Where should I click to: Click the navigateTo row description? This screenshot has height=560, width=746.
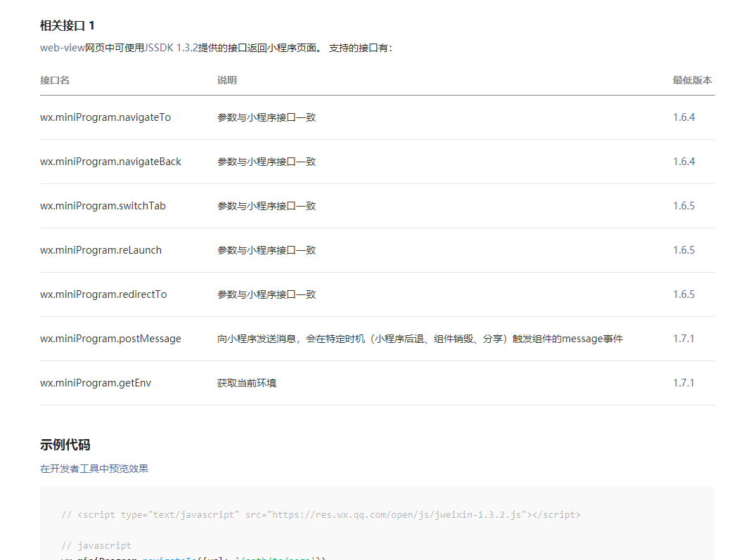(x=266, y=117)
